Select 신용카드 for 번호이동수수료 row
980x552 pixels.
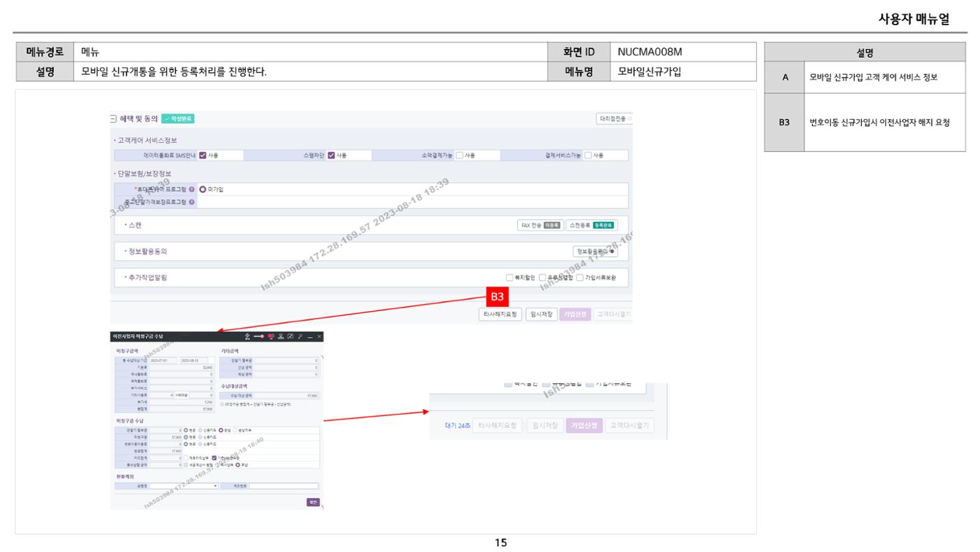tap(200, 443)
